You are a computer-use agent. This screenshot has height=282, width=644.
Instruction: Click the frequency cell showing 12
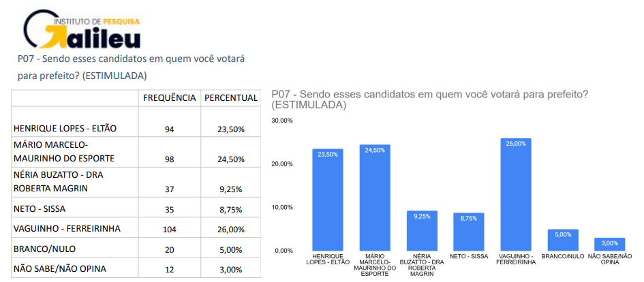tap(169, 270)
